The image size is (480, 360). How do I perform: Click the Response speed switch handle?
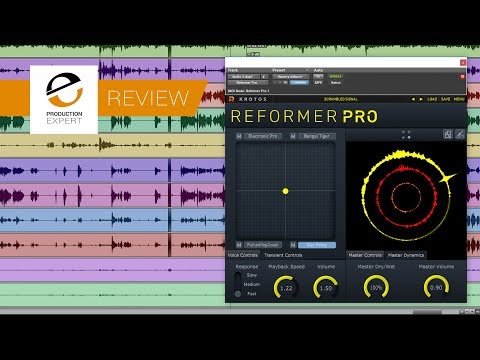[238, 294]
